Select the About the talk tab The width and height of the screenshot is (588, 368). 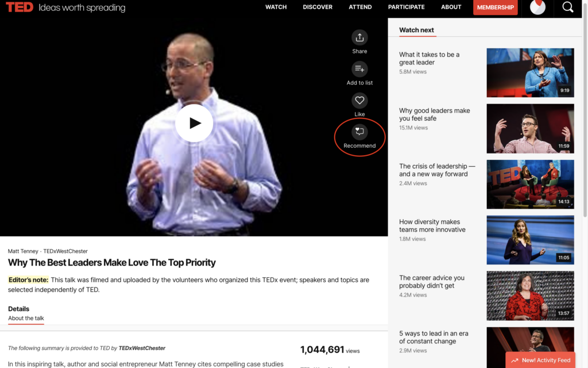[26, 318]
